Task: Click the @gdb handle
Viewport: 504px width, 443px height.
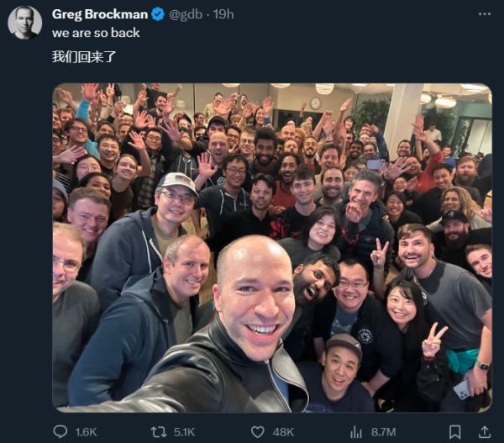Action: [x=186, y=14]
